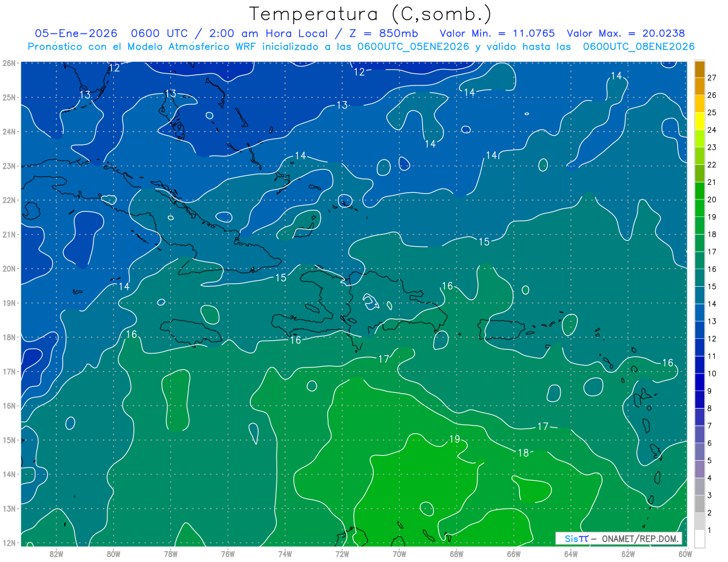Click the "26N" latitude axis label
The image size is (728, 562).
[9, 62]
